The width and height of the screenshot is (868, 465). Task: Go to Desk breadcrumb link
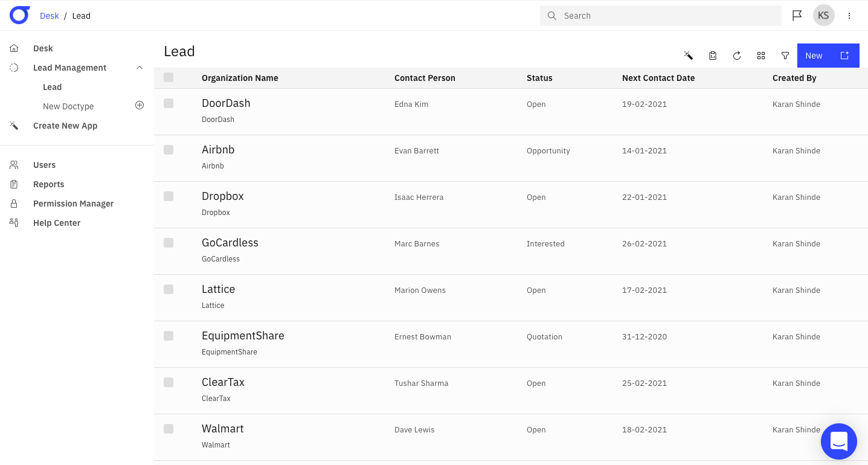50,16
